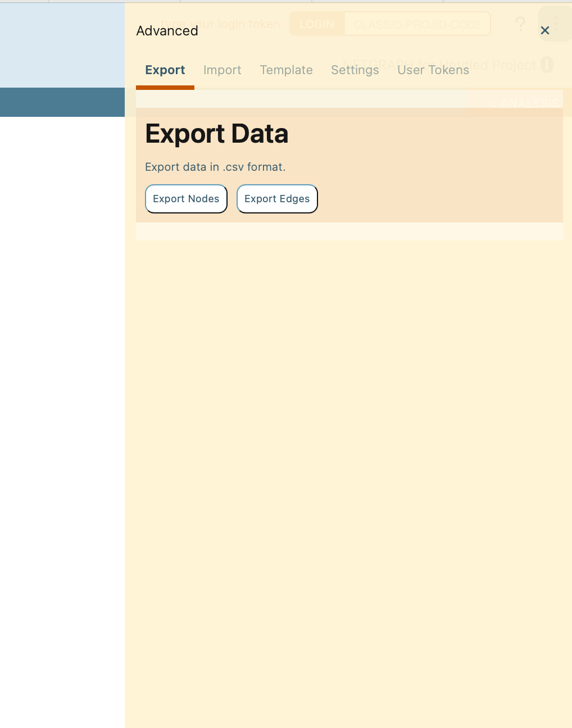This screenshot has width=572, height=728.
Task: Go to the Settings tab
Action: pos(355,70)
